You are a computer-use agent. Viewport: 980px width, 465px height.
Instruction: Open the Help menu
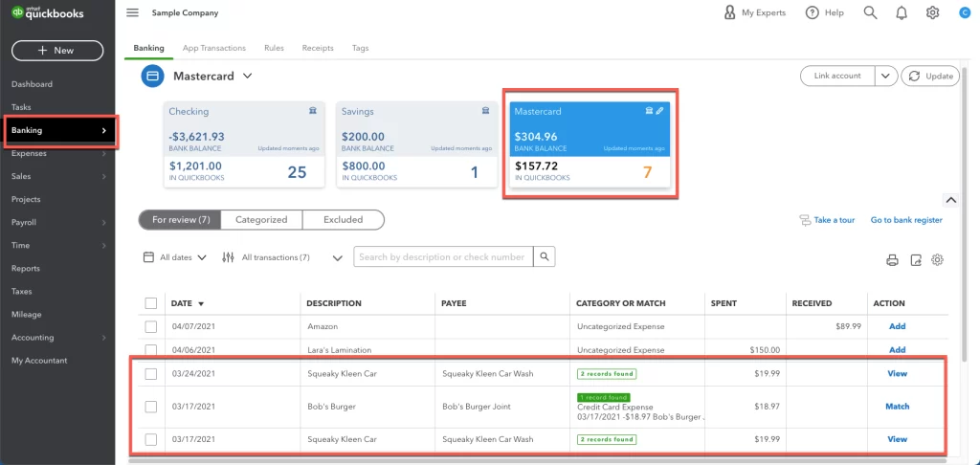click(x=824, y=12)
